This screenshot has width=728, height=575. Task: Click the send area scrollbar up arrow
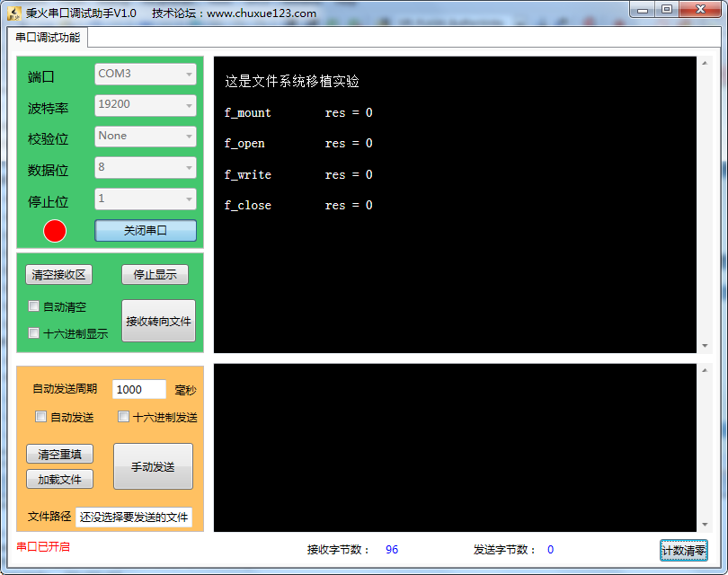point(705,370)
